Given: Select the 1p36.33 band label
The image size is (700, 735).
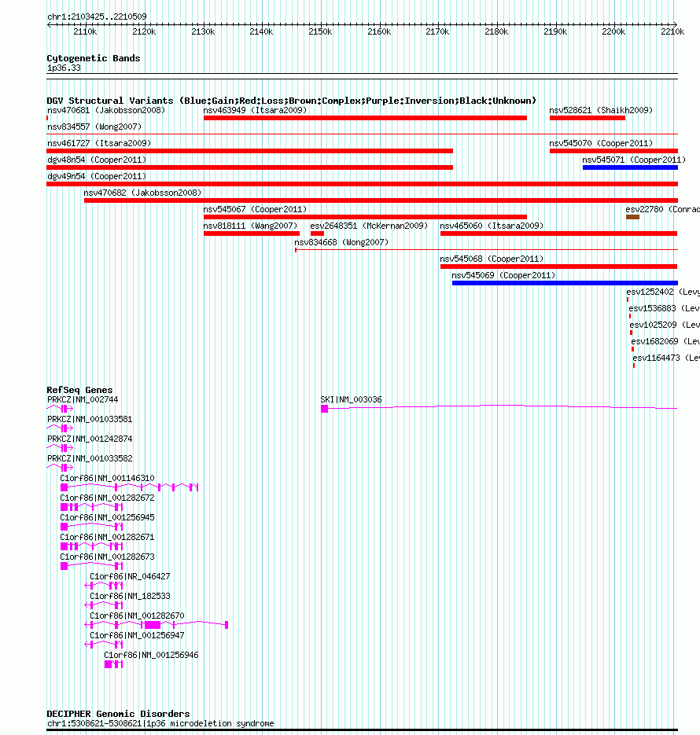Looking at the screenshot, I should (64, 68).
